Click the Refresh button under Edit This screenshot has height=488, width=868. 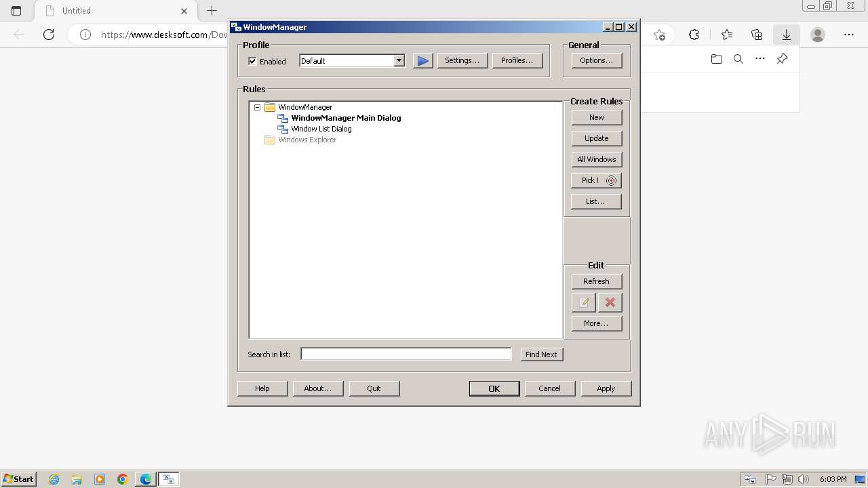click(x=596, y=281)
